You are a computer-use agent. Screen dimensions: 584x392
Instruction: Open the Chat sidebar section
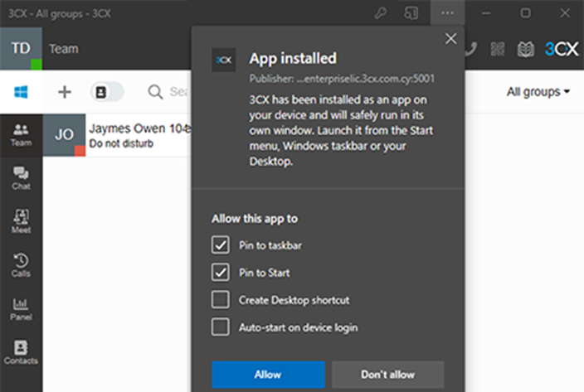tap(21, 178)
